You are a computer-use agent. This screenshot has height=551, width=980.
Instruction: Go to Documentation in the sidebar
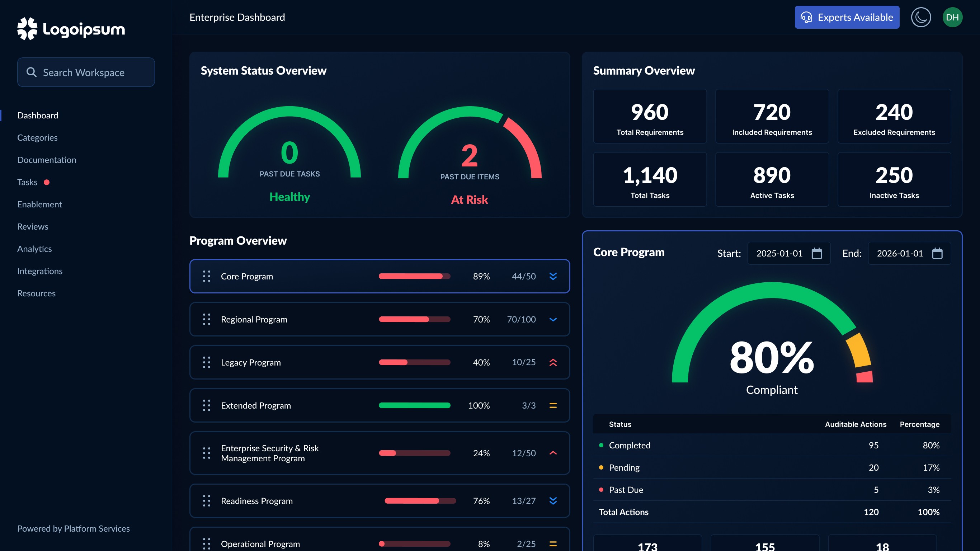(x=46, y=160)
